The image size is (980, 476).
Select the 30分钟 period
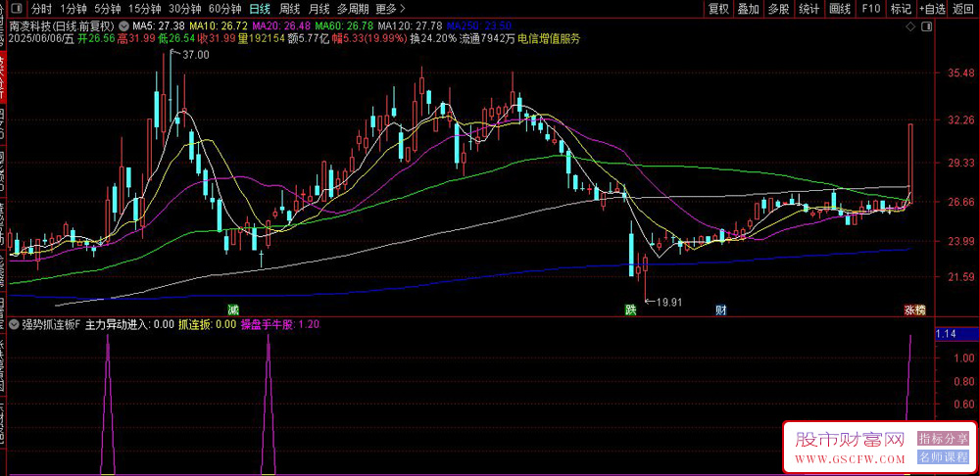point(185,9)
